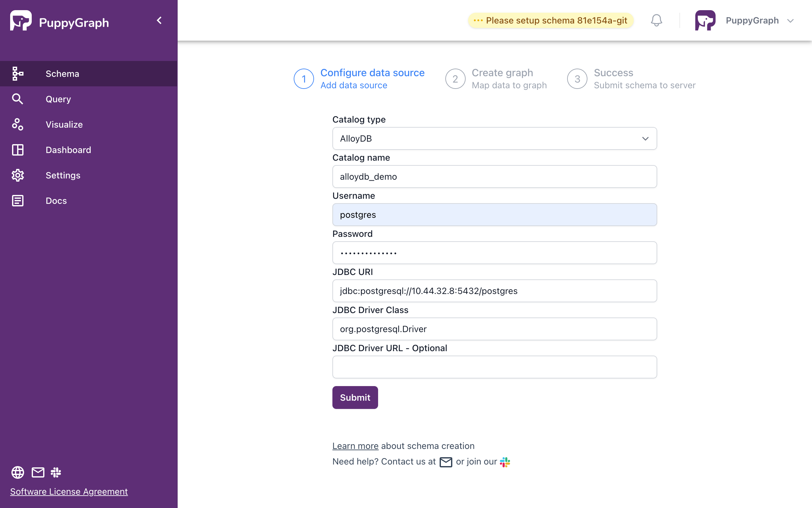812x508 pixels.
Task: Open the Query menu item
Action: pos(88,99)
